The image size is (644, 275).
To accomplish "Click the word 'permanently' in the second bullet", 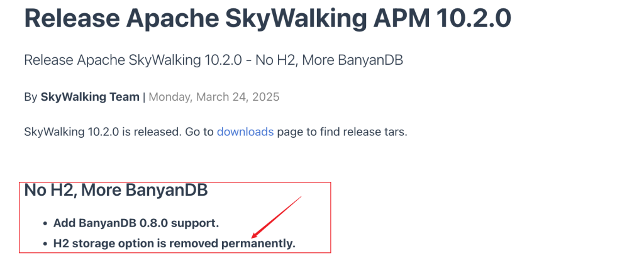I will tap(257, 244).
